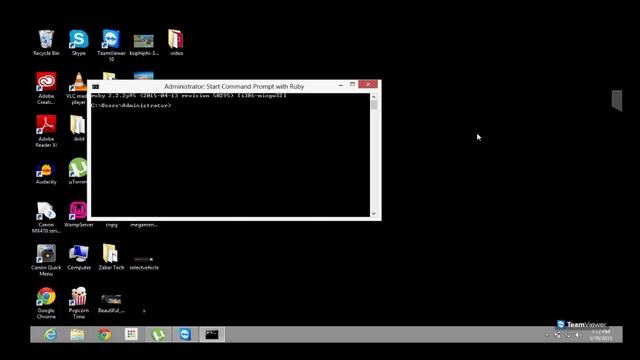Open the Popcorn Time desktop shortcut
This screenshot has width=640, height=360.
[x=79, y=303]
